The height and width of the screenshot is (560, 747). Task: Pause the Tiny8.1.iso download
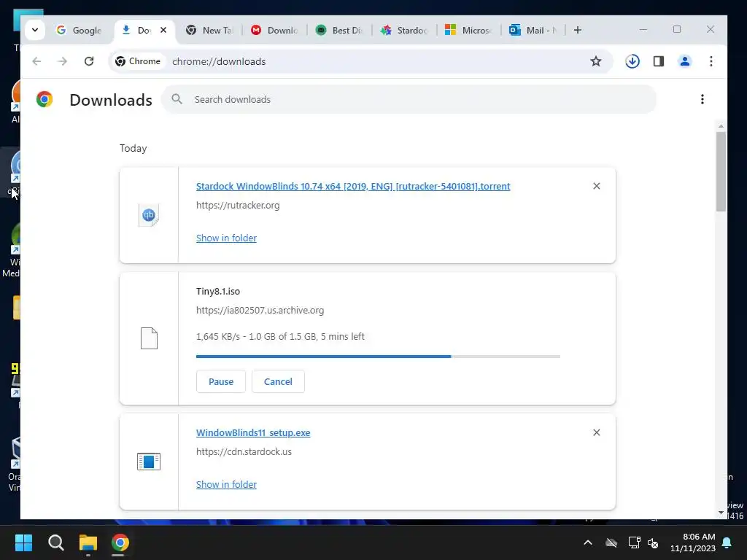click(x=221, y=381)
